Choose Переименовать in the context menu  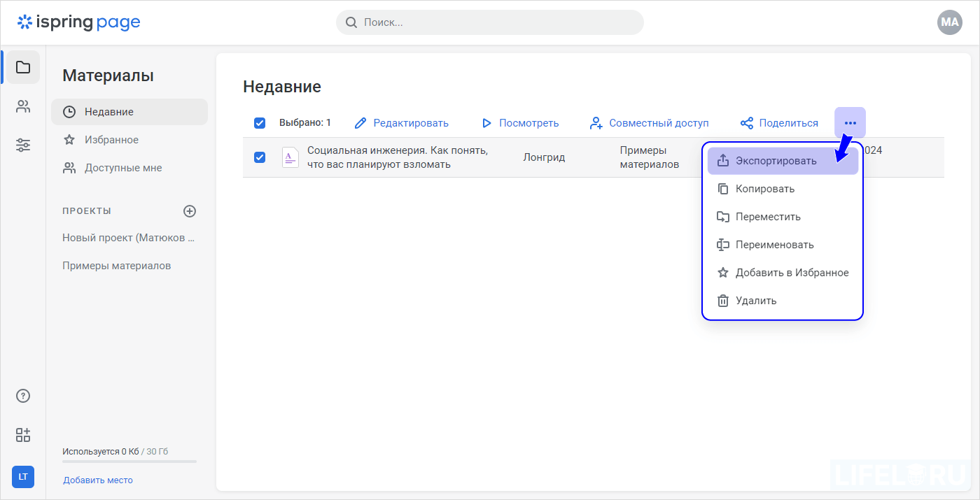(x=776, y=244)
